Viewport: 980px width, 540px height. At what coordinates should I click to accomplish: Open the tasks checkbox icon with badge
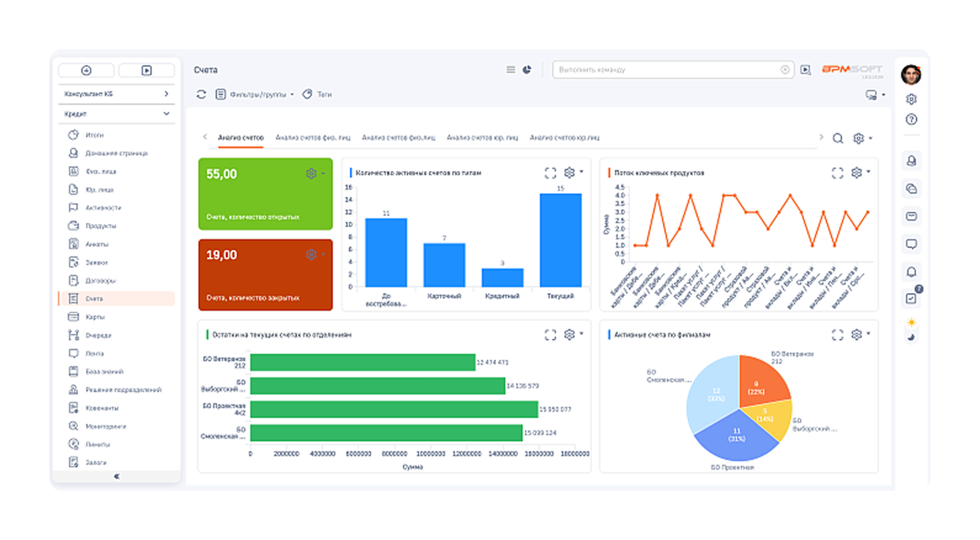click(912, 298)
